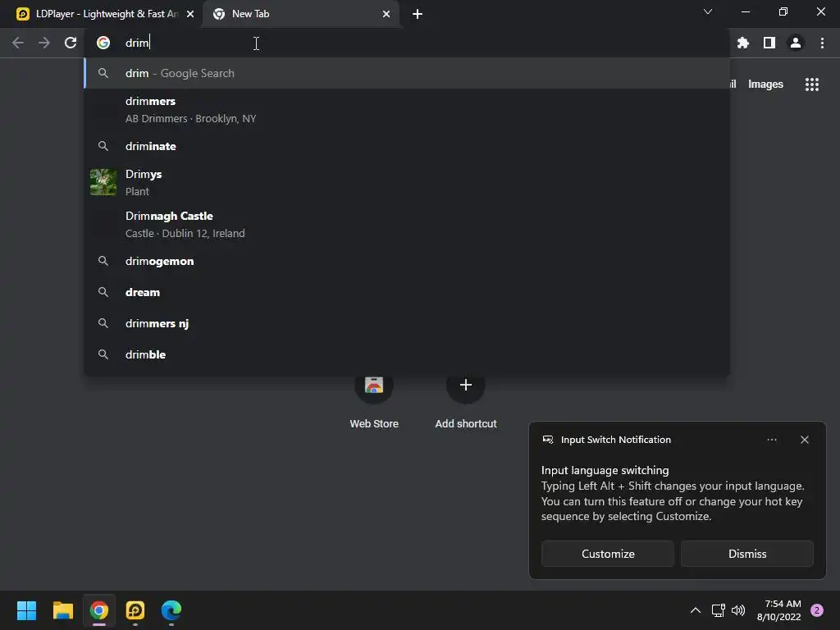Viewport: 840px width, 630px height.
Task: Click the browser forward arrow
Action: coord(44,43)
